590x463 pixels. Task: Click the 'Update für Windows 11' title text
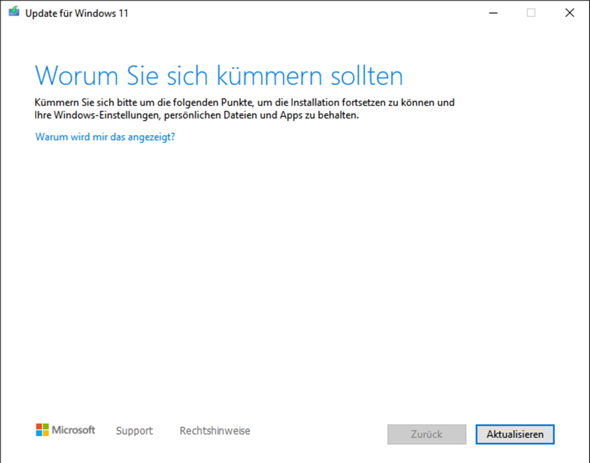(77, 14)
